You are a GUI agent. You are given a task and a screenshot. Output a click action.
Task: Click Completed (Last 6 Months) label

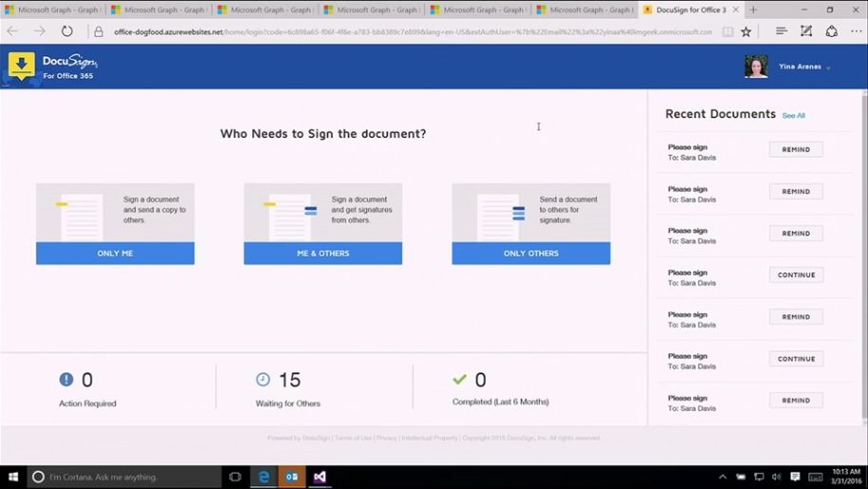pyautogui.click(x=501, y=402)
